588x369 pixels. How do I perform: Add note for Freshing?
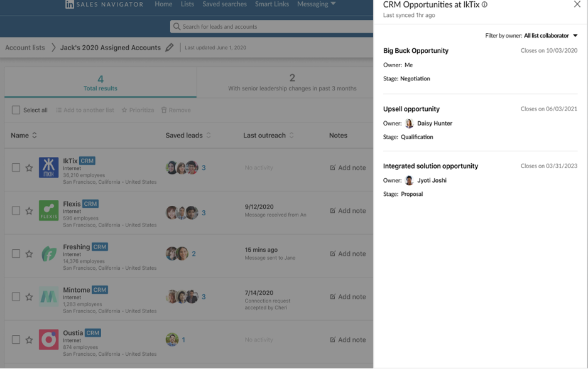click(x=348, y=254)
